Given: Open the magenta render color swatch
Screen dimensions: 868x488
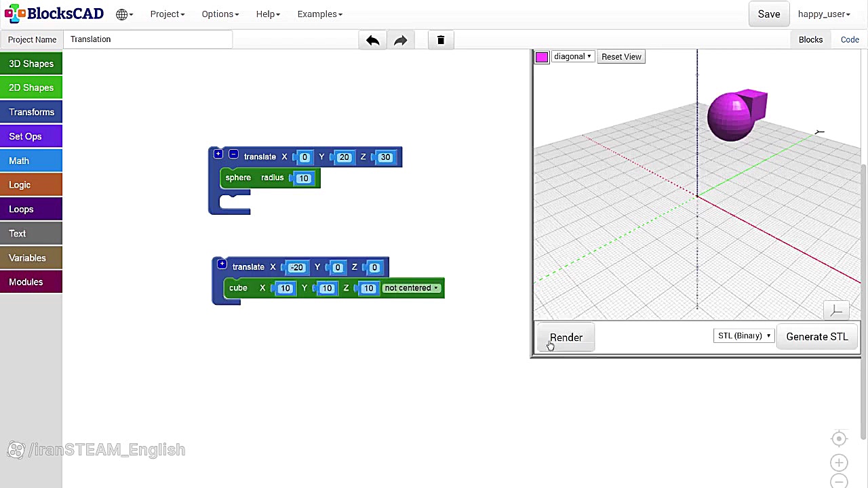Looking at the screenshot, I should coord(542,57).
